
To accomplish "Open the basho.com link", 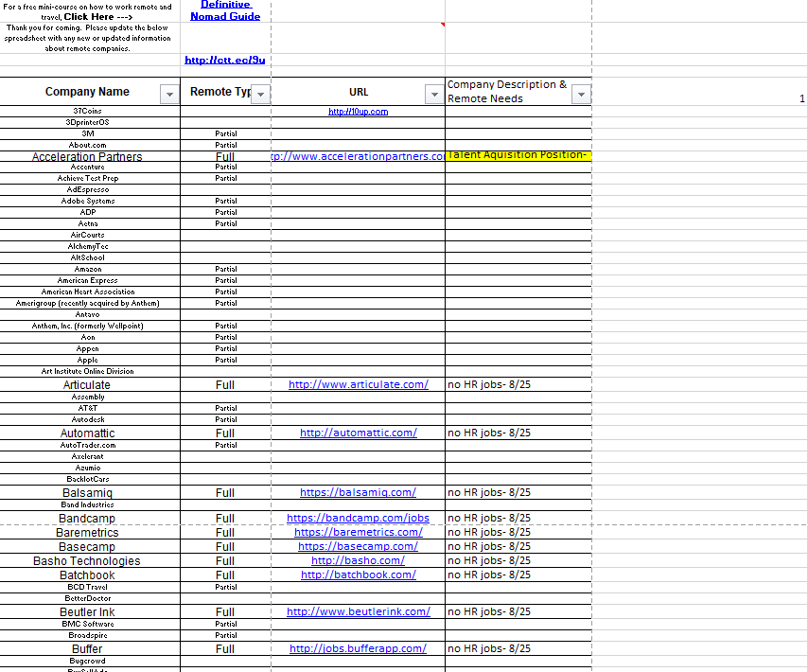I will 359,560.
